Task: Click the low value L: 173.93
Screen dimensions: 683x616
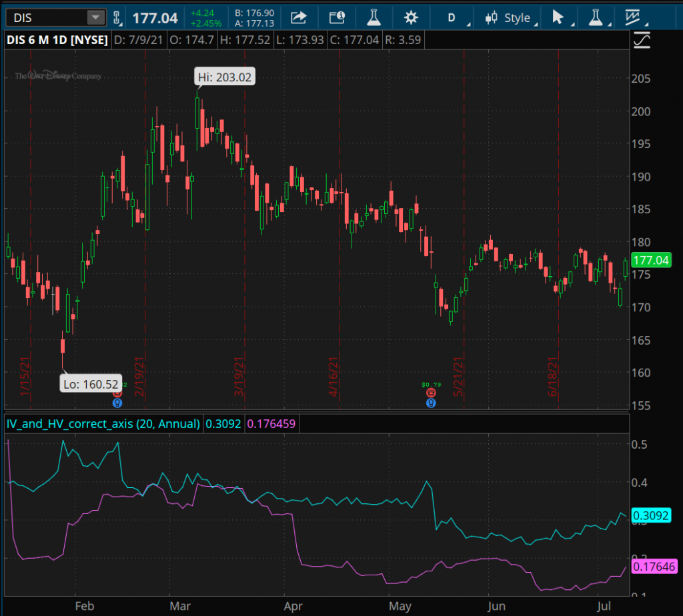Action: [x=300, y=40]
